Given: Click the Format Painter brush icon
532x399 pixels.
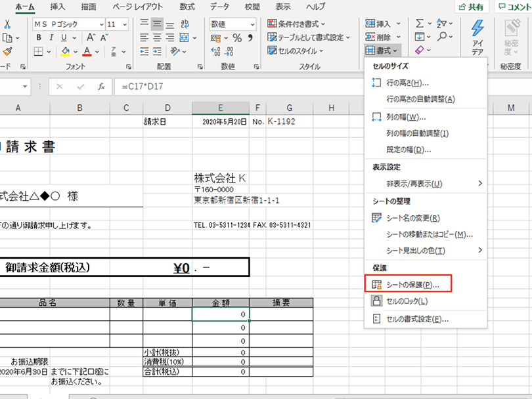Looking at the screenshot, I should click(7, 52).
